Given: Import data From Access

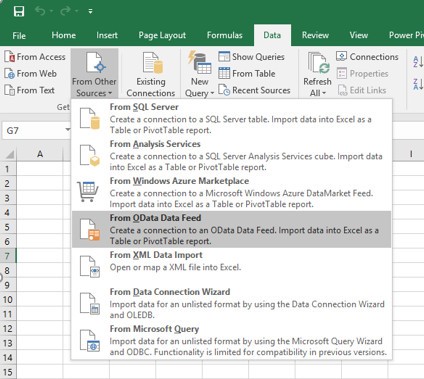Looking at the screenshot, I should pos(35,57).
